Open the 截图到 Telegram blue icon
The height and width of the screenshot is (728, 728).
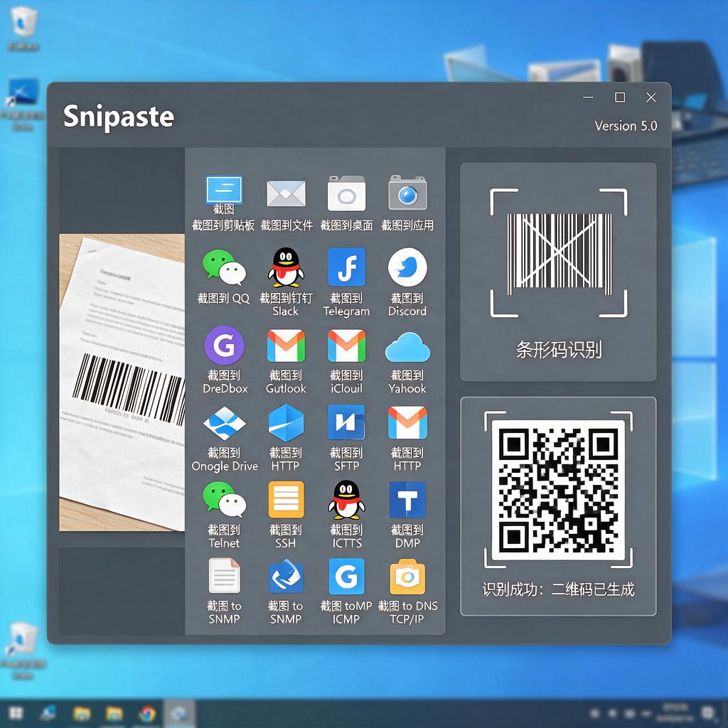pos(346,267)
